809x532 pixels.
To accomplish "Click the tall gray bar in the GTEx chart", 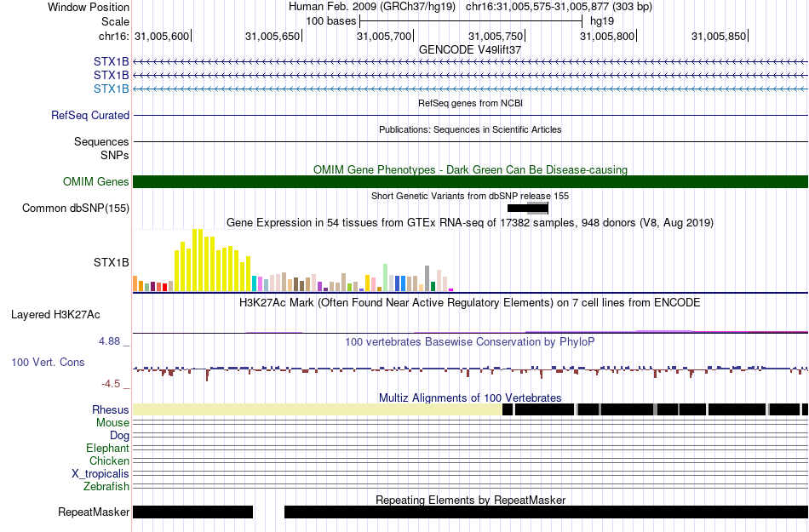I will click(x=427, y=279).
